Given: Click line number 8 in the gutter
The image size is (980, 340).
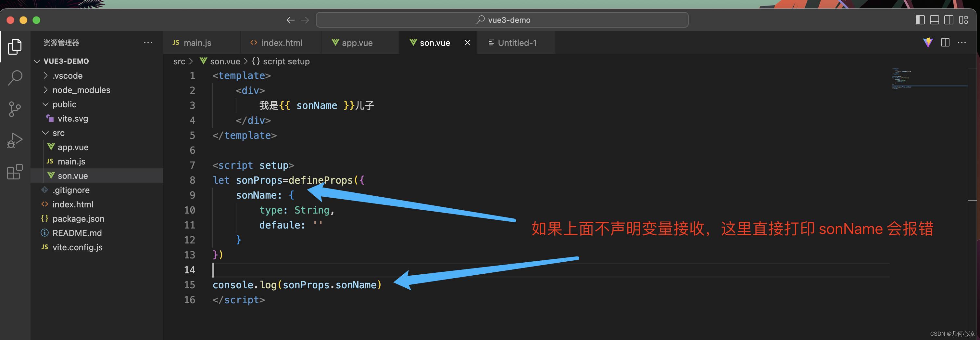Looking at the screenshot, I should click(x=193, y=180).
